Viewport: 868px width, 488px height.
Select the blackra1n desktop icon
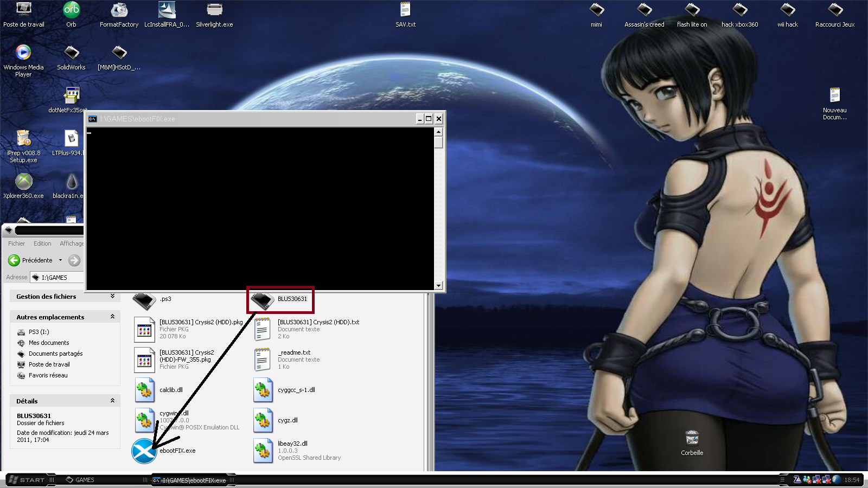point(71,185)
